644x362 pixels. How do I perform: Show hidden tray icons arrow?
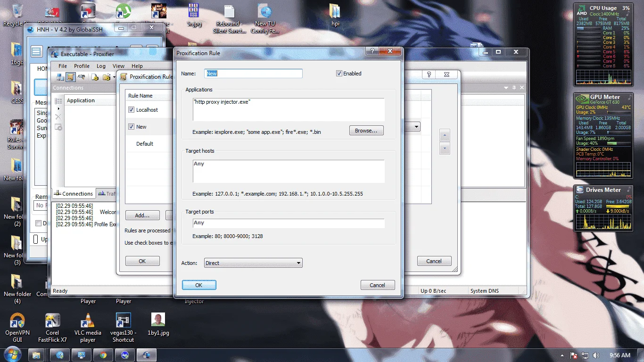coord(562,355)
